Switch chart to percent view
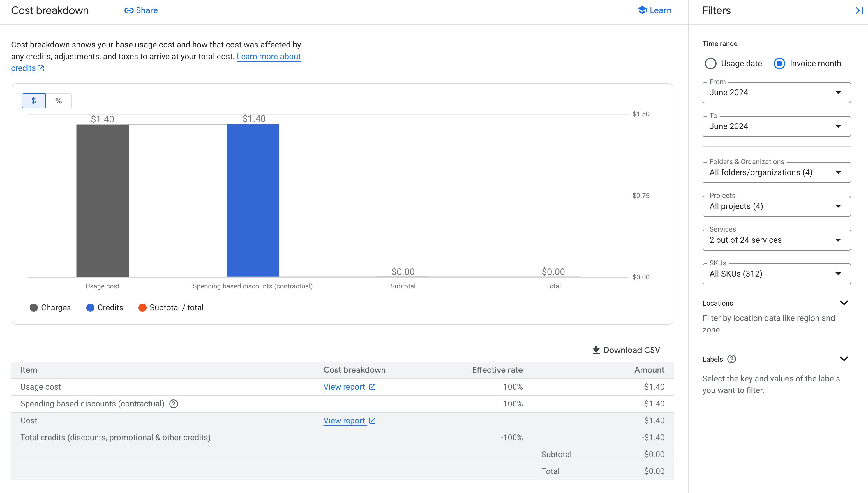 59,101
